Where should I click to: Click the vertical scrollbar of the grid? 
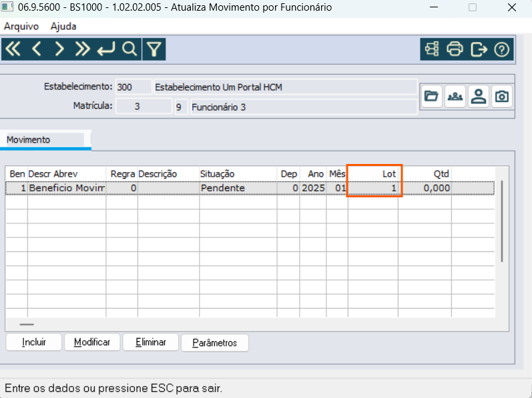502,221
